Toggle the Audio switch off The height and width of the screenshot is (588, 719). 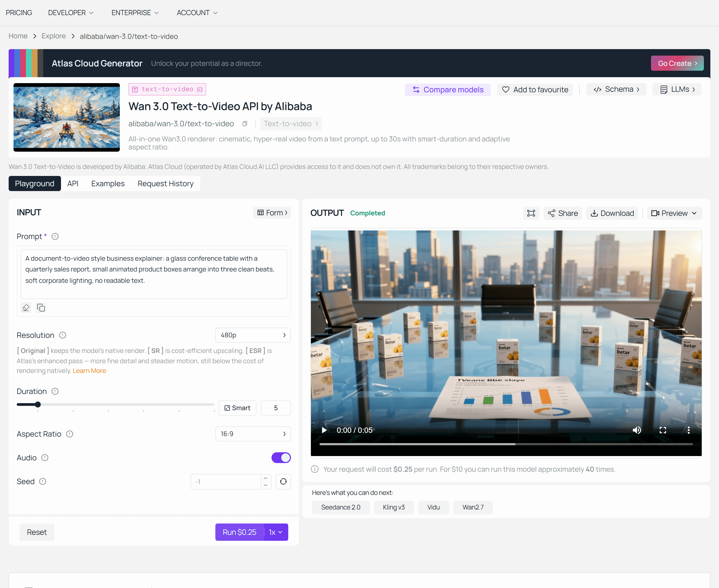point(281,458)
